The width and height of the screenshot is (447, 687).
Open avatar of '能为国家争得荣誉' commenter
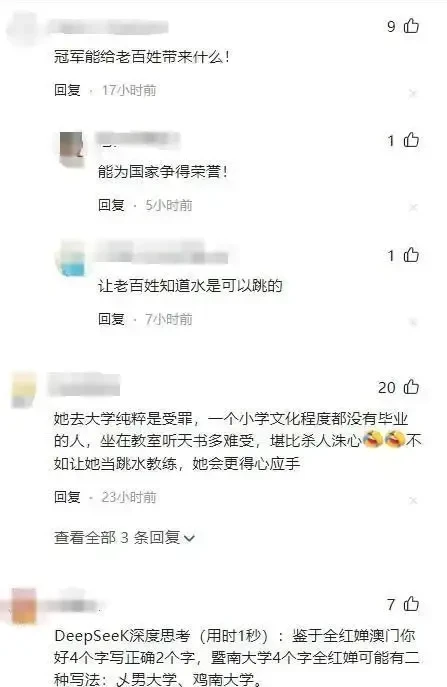point(71,149)
